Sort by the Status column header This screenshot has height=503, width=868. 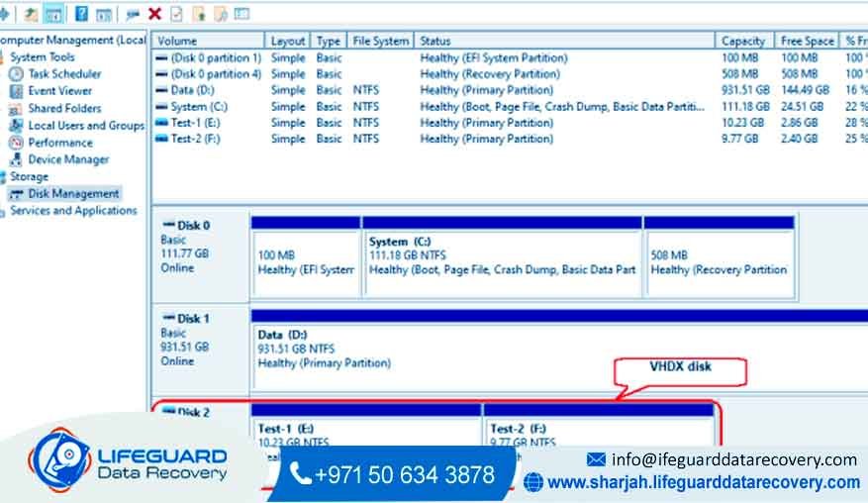pyautogui.click(x=564, y=41)
